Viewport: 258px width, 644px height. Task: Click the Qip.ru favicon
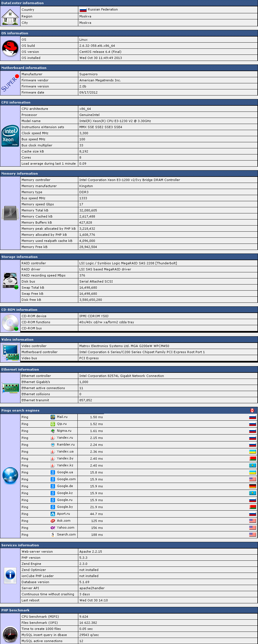(x=53, y=424)
